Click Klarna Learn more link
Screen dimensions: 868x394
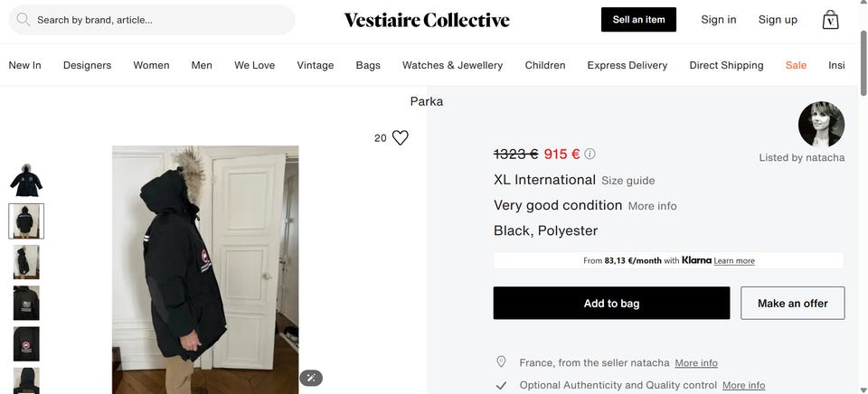point(734,261)
